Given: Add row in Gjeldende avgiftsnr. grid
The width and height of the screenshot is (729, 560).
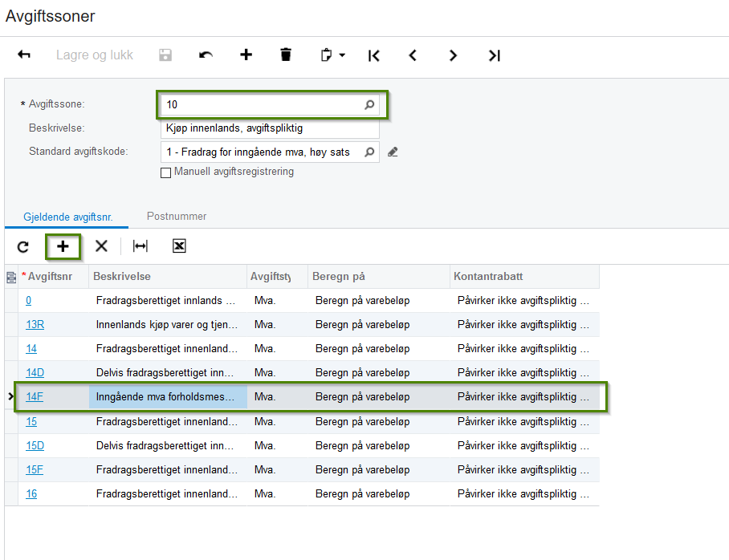Looking at the screenshot, I should pyautogui.click(x=63, y=246).
